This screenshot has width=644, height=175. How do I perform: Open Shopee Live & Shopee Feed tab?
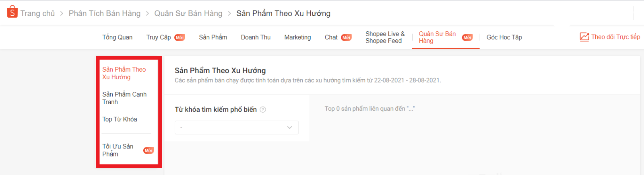(x=385, y=37)
